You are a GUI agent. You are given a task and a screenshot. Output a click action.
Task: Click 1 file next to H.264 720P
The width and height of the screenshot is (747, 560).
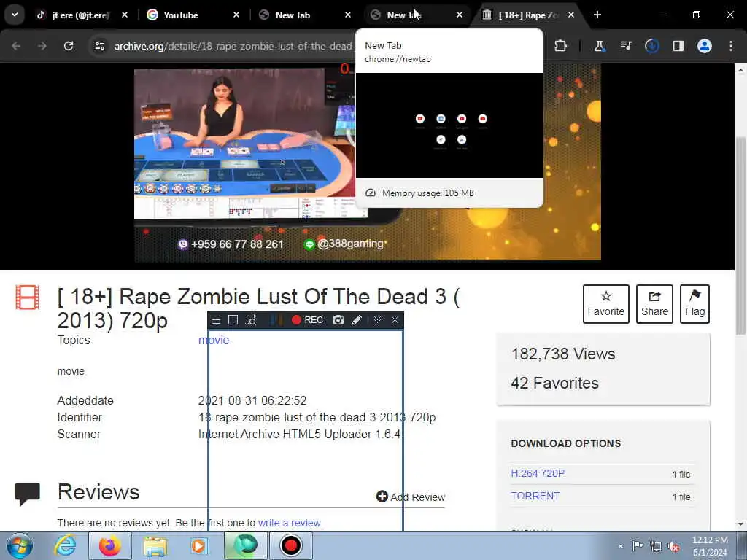[x=681, y=474]
